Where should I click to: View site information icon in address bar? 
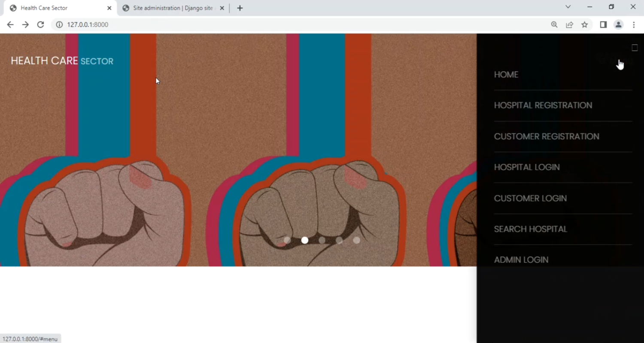[59, 24]
